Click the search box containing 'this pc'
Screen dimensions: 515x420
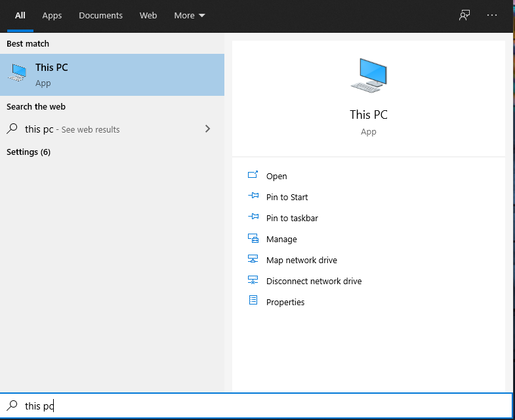(x=256, y=406)
